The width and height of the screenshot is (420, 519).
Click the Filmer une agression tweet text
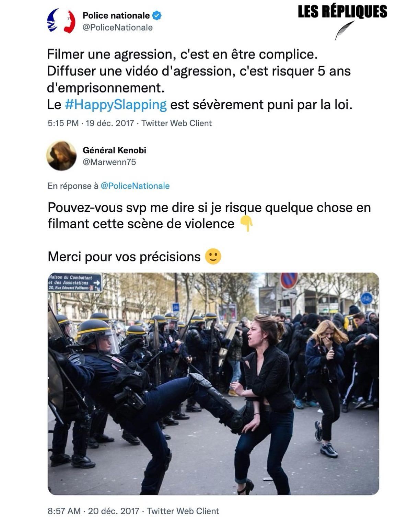200,79
